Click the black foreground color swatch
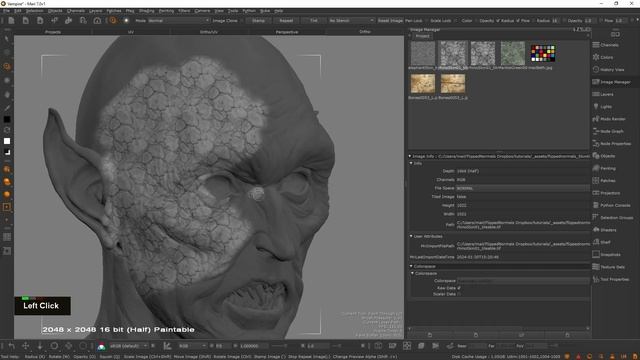The width and height of the screenshot is (640, 360). click(7, 119)
